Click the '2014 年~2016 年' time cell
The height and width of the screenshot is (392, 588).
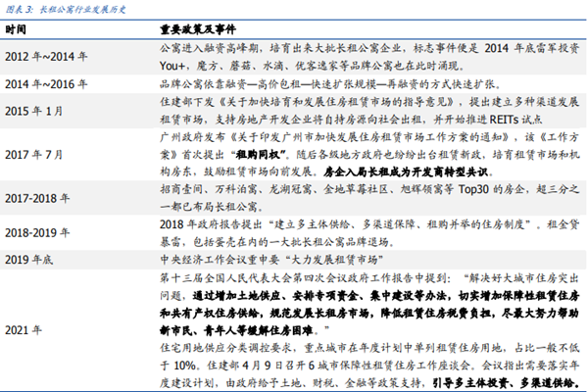pos(46,84)
